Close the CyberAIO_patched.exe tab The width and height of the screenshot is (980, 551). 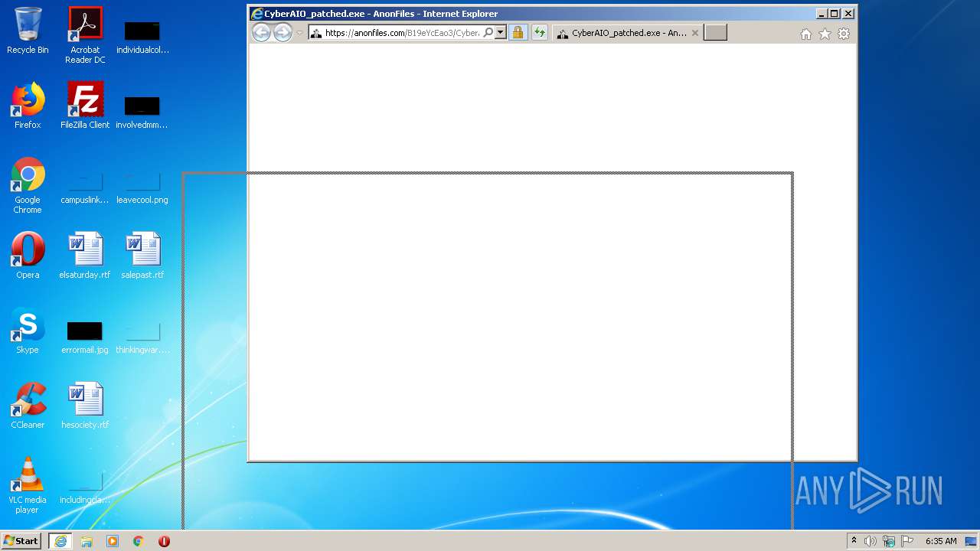695,33
